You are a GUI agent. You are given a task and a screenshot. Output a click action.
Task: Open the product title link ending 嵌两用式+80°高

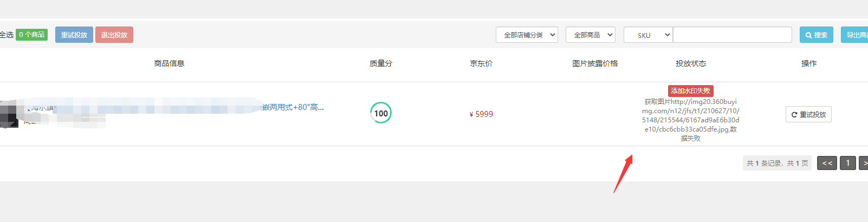[x=293, y=107]
